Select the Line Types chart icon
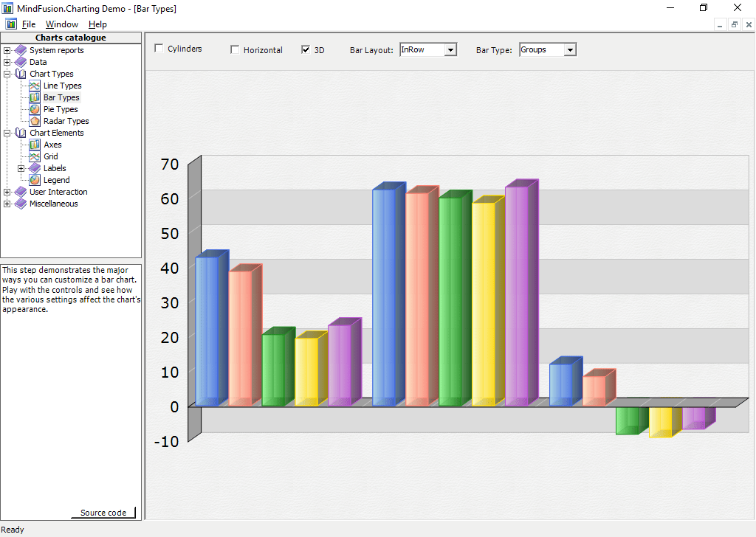Viewport: 756px width, 537px height. 33,86
